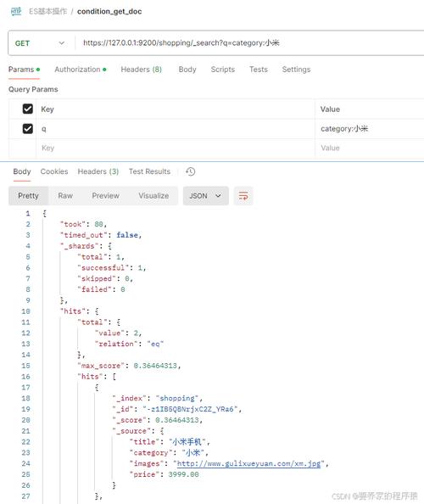This screenshot has width=424, height=504.
Task: Click the "took" line in response
Action: click(83, 224)
